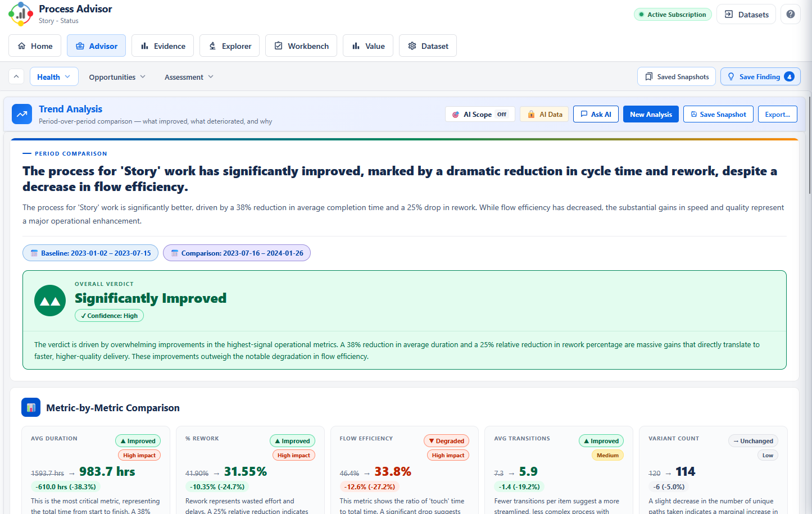Click the -610.0 hrs (-38.3%) delta chip
Image resolution: width=812 pixels, height=514 pixels.
(x=66, y=486)
